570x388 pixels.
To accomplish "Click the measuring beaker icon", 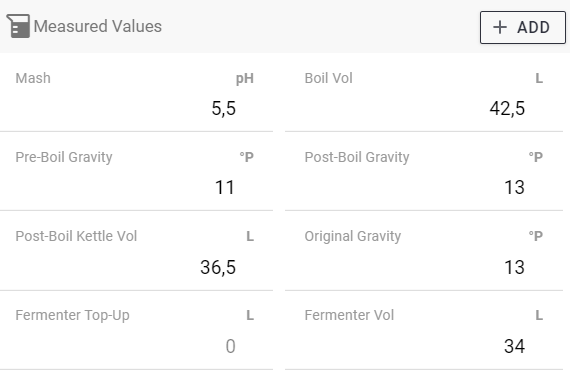I will coord(19,26).
